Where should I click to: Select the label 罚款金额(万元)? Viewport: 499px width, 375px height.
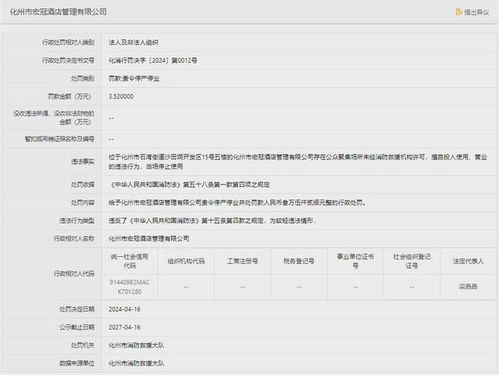tap(69, 96)
